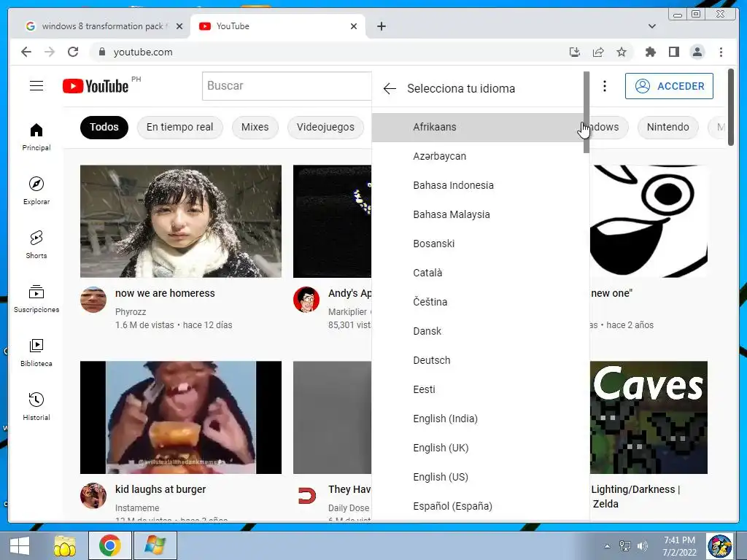
Task: Open the Phyrozz channel link
Action: [131, 312]
